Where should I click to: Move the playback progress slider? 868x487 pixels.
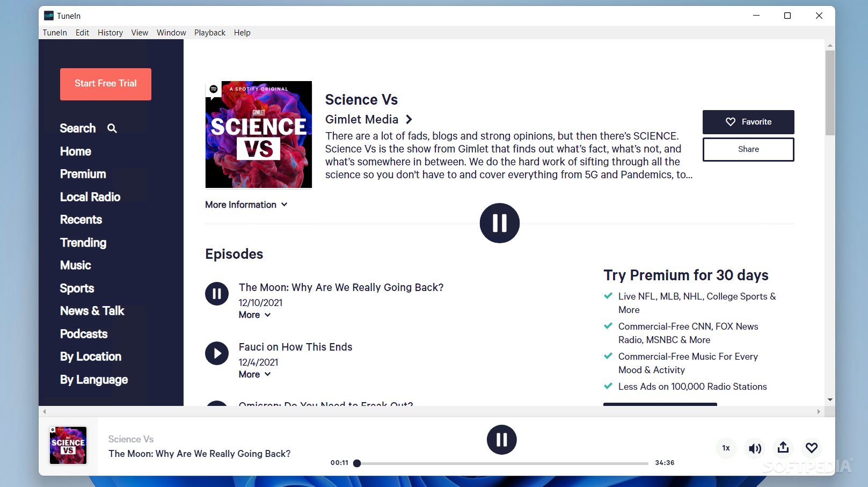point(358,463)
